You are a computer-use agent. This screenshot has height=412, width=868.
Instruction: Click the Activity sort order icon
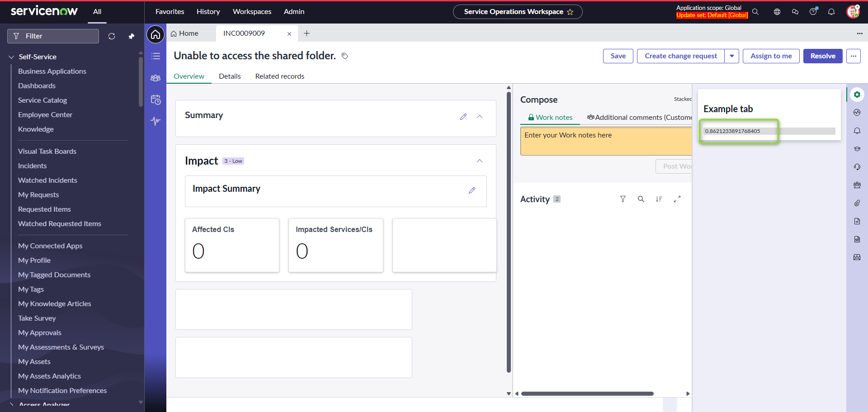[x=659, y=199]
